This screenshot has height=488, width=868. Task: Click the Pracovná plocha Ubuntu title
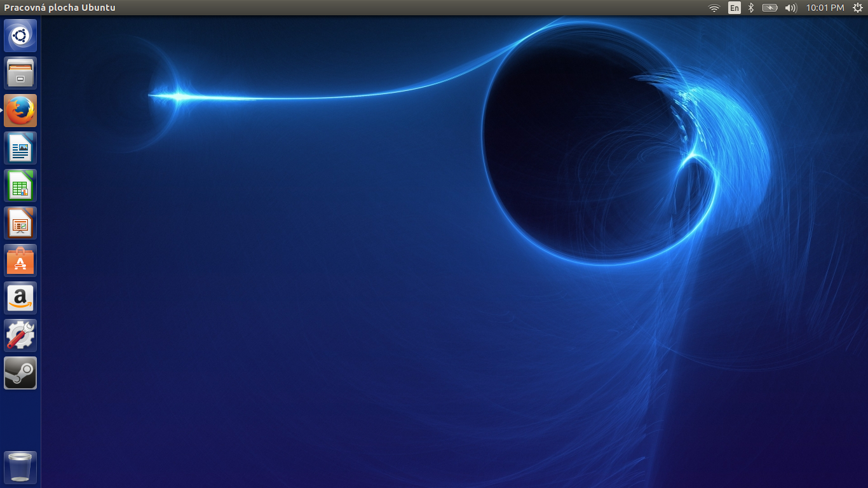pos(60,8)
